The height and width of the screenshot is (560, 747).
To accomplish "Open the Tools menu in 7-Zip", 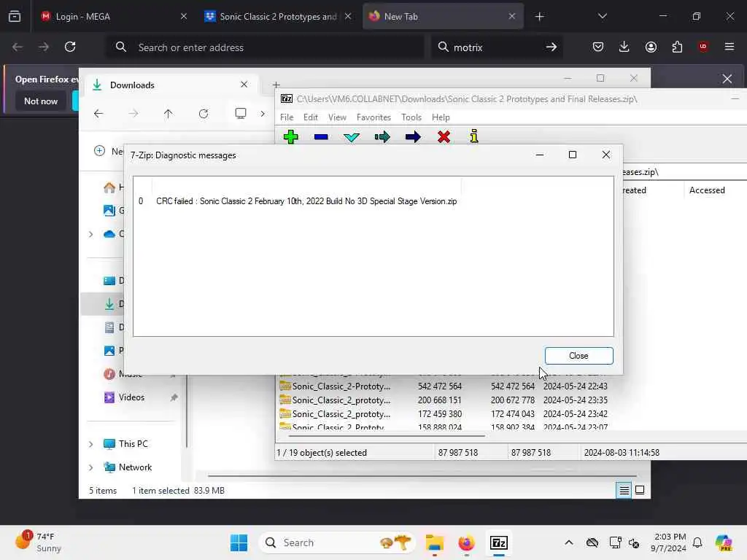I will click(x=411, y=117).
